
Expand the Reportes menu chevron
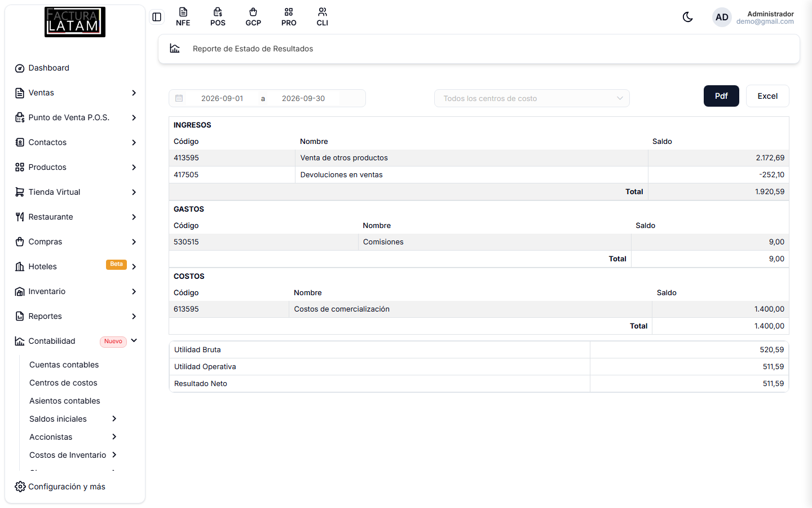[x=134, y=317]
